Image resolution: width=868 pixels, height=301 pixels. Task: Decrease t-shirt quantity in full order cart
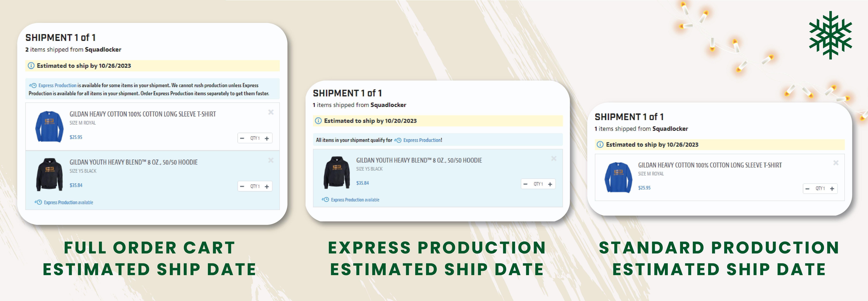[242, 138]
